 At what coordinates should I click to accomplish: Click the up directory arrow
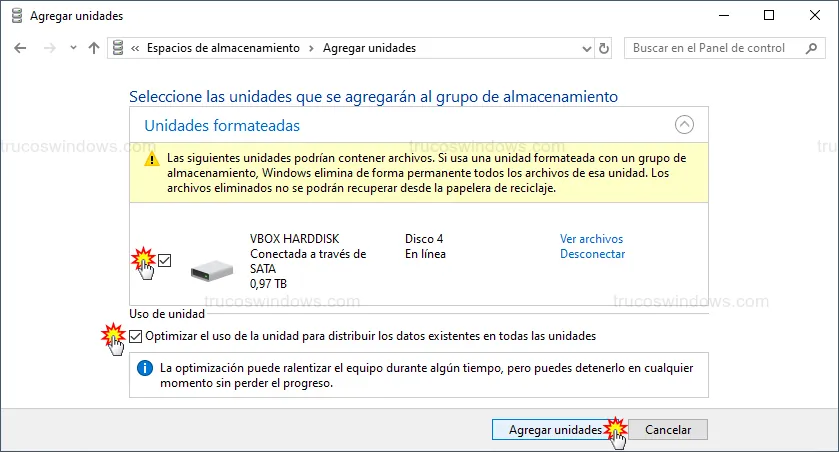point(94,48)
